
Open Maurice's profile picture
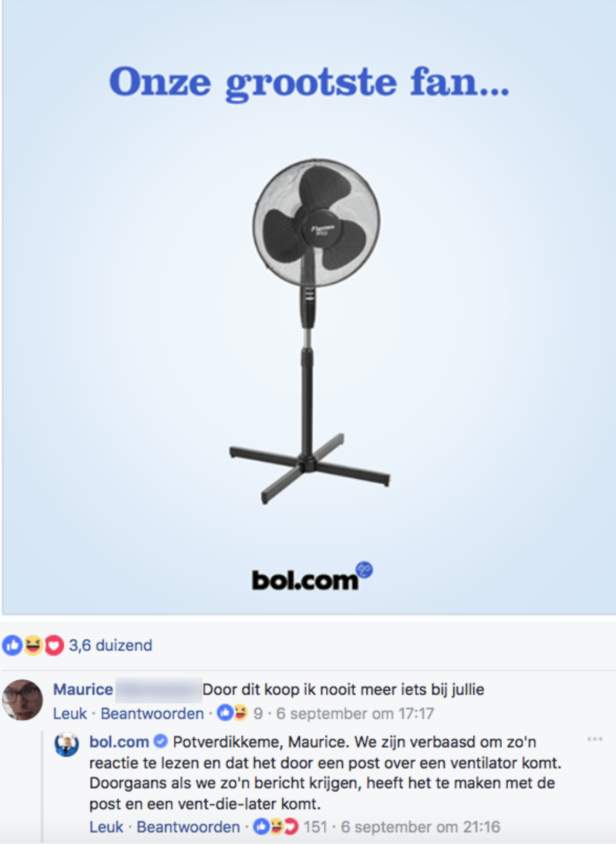(x=22, y=700)
